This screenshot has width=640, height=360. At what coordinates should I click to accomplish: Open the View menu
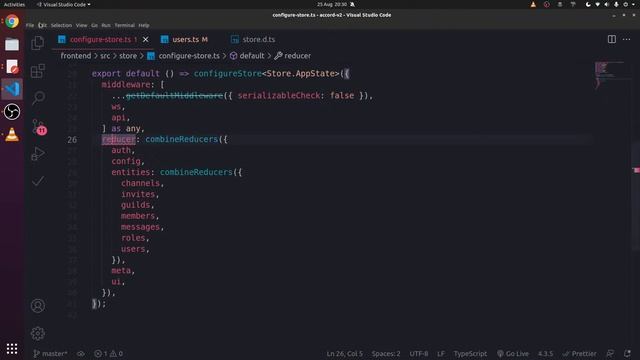81,25
